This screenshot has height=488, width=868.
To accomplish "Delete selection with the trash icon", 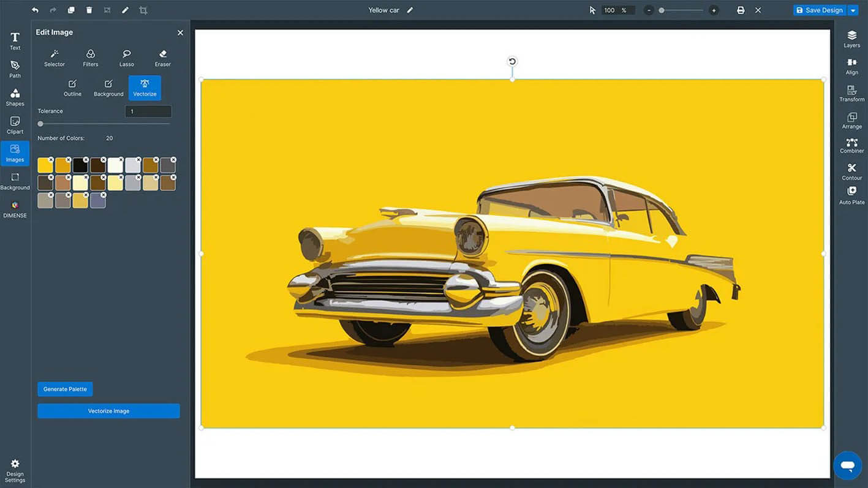I will pyautogui.click(x=89, y=10).
